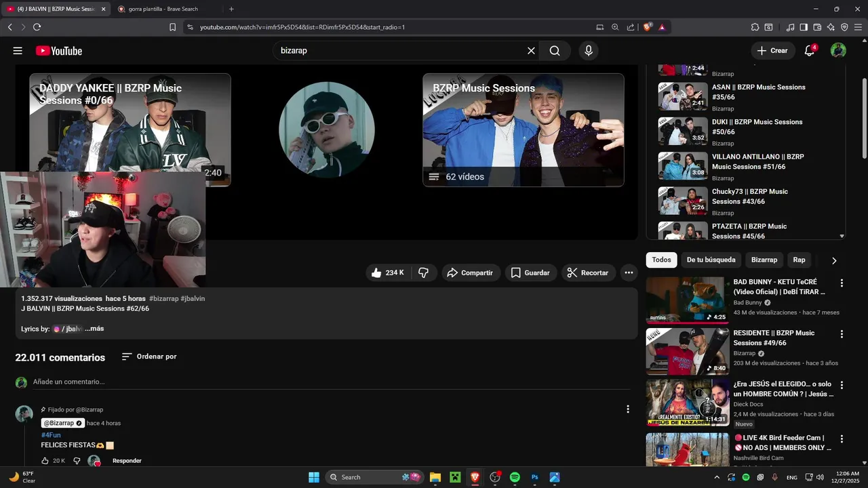Dislike the pinned Bizarrap comment

77,461
